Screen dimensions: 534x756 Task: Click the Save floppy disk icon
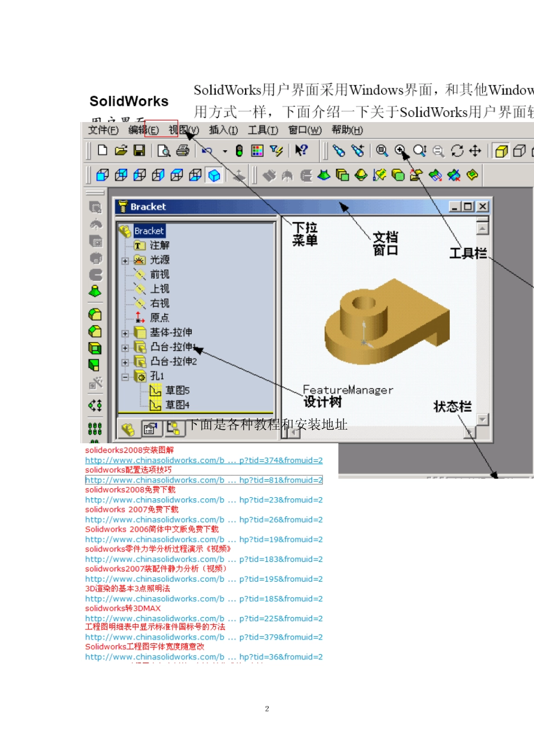[139, 150]
